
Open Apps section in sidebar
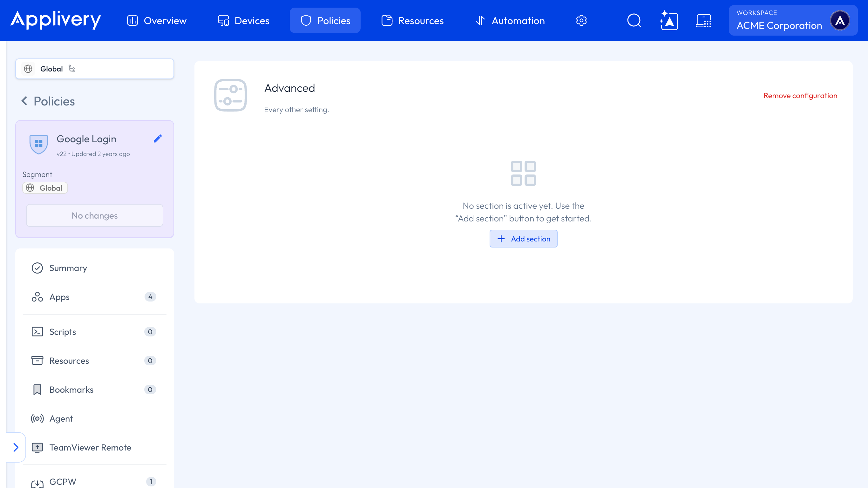point(95,297)
